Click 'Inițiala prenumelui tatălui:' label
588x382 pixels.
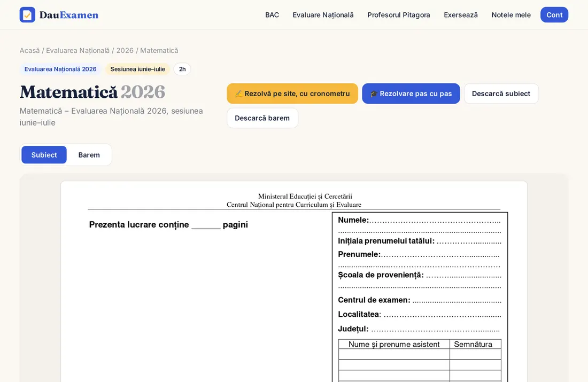click(x=386, y=240)
